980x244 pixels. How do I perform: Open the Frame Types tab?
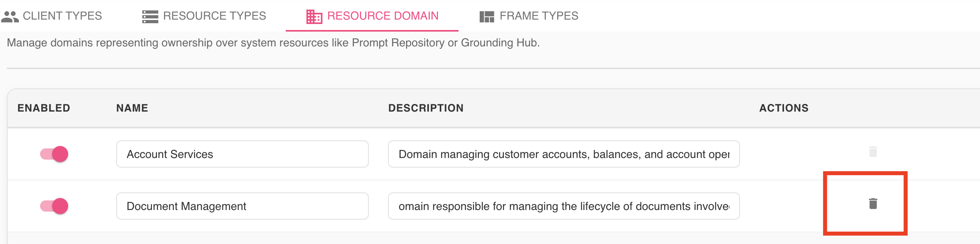pyautogui.click(x=529, y=16)
